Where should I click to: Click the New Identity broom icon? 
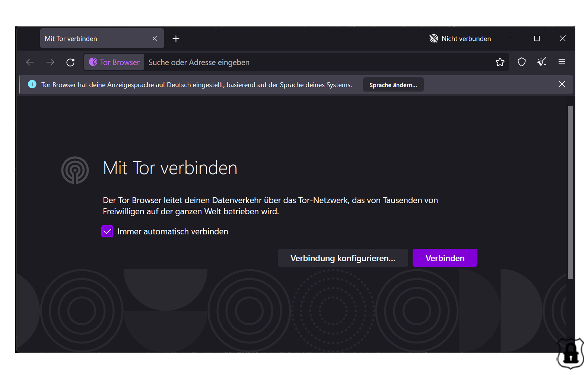[x=542, y=62]
